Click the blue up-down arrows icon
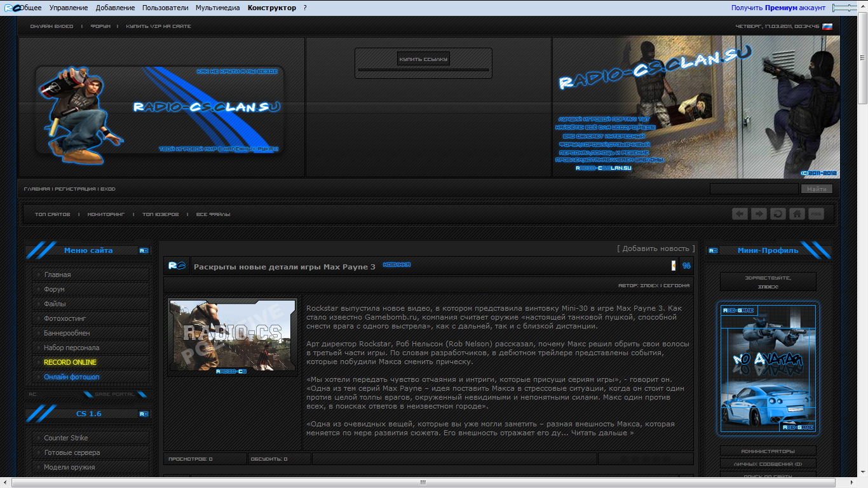This screenshot has width=868, height=488. click(x=686, y=266)
